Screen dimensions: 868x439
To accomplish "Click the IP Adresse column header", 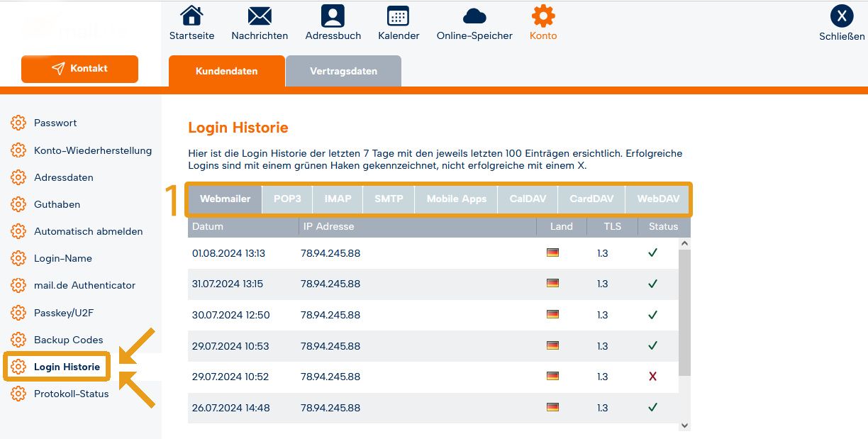I will [418, 227].
